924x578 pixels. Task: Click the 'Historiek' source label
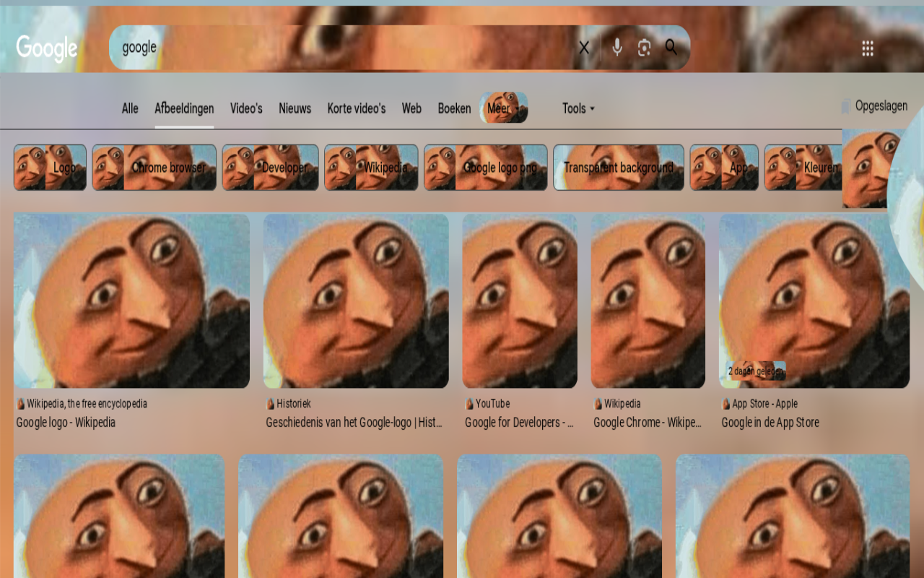[x=294, y=404]
